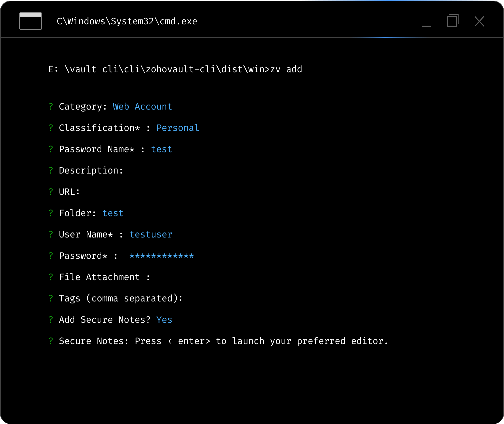Image resolution: width=504 pixels, height=424 pixels.
Task: Close the cmd.exe window
Action: (x=479, y=21)
